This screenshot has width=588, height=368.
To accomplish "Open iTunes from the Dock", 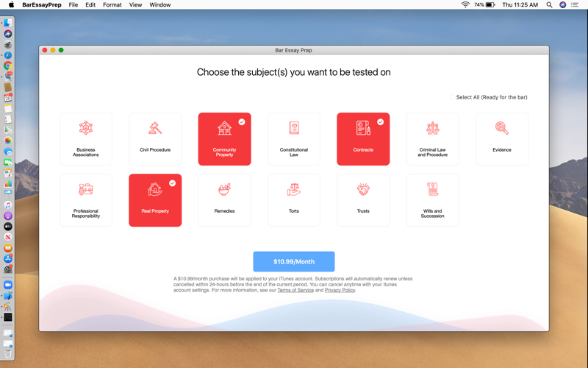I will 8,205.
